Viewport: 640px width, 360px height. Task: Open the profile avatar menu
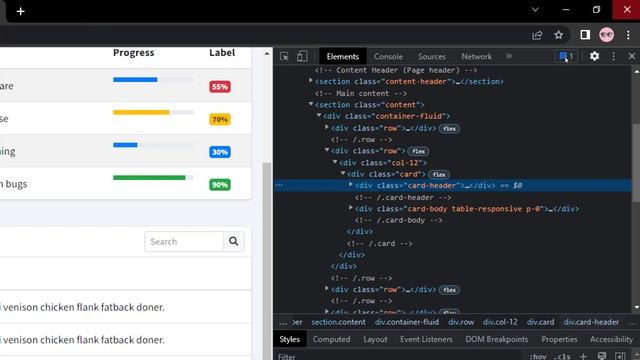[607, 35]
